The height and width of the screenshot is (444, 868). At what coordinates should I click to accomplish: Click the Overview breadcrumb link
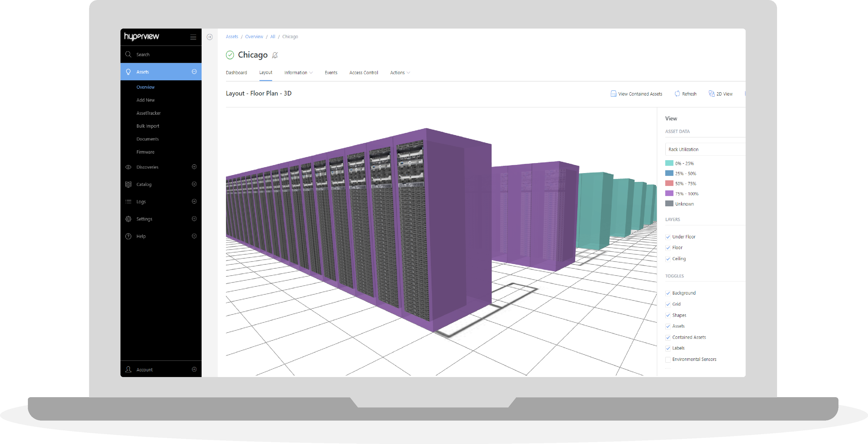coord(254,37)
